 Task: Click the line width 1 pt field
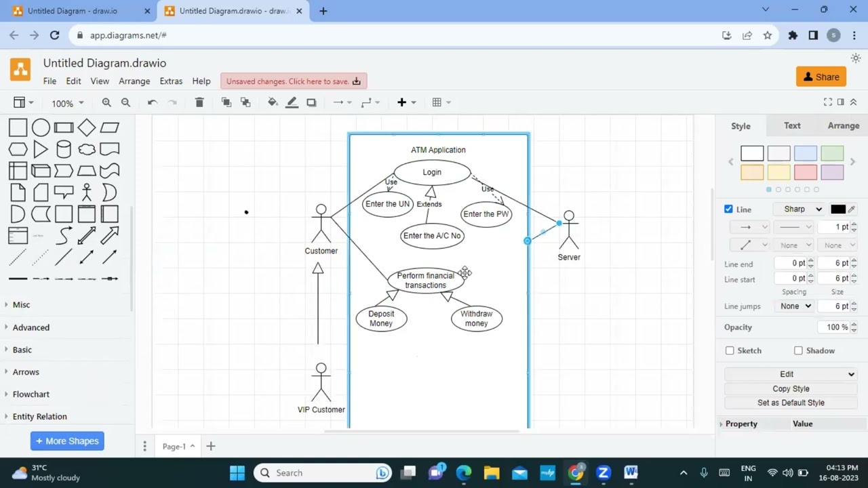coord(834,227)
